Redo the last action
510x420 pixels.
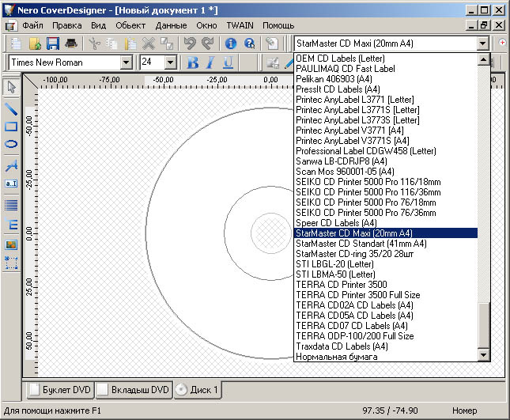click(208, 44)
